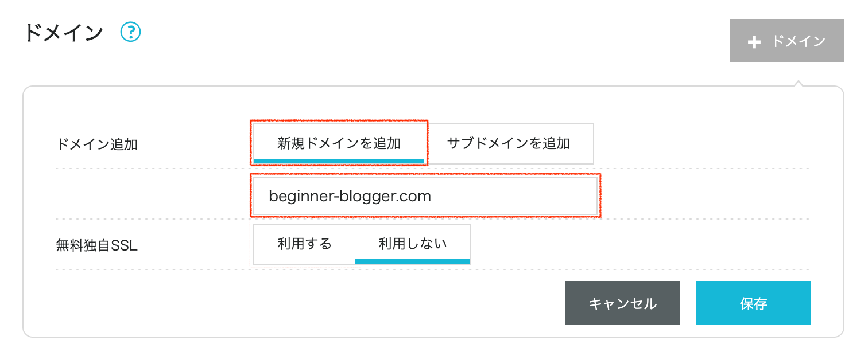Add a new domain with the gray top button

tap(786, 41)
